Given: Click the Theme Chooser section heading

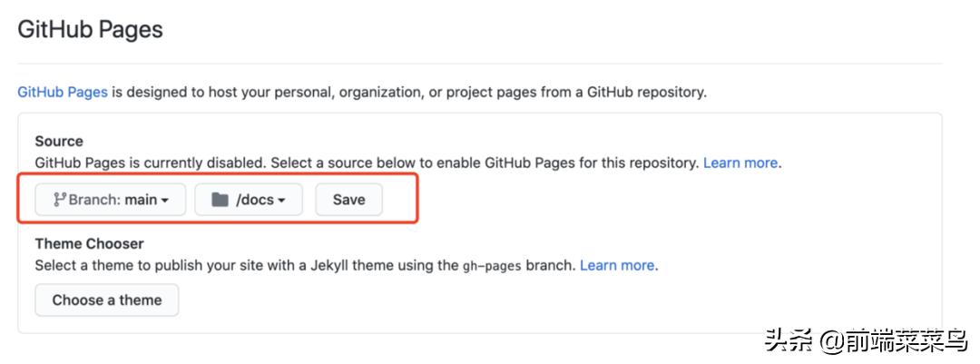Looking at the screenshot, I should tap(89, 243).
